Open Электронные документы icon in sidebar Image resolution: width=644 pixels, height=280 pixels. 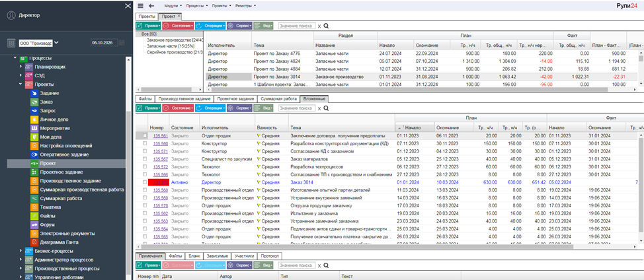pyautogui.click(x=34, y=233)
